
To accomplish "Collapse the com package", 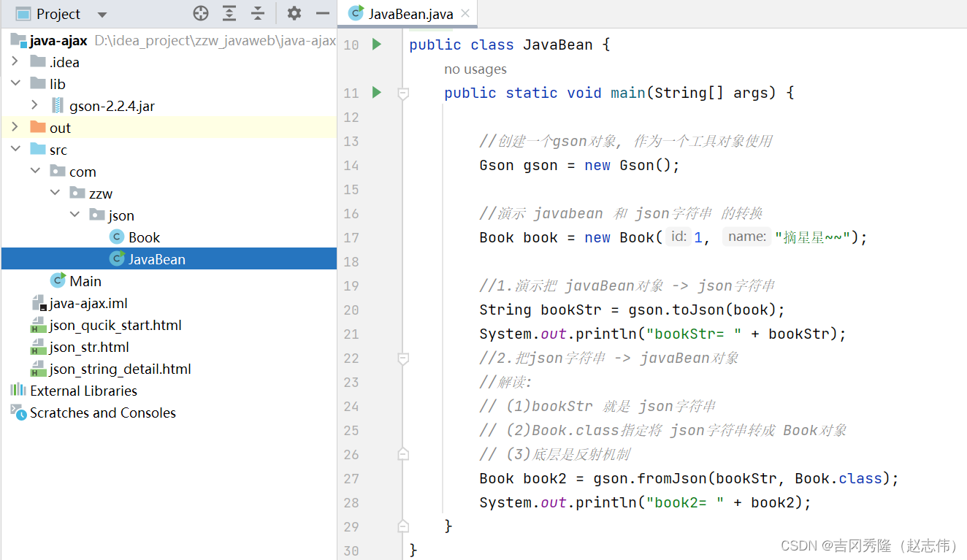I will pyautogui.click(x=35, y=172).
